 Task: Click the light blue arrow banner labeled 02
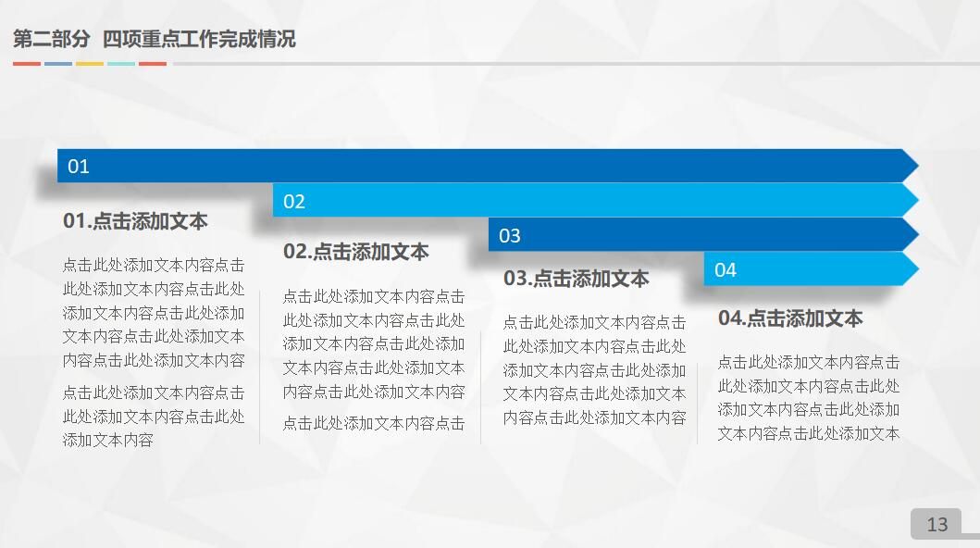[x=596, y=201]
